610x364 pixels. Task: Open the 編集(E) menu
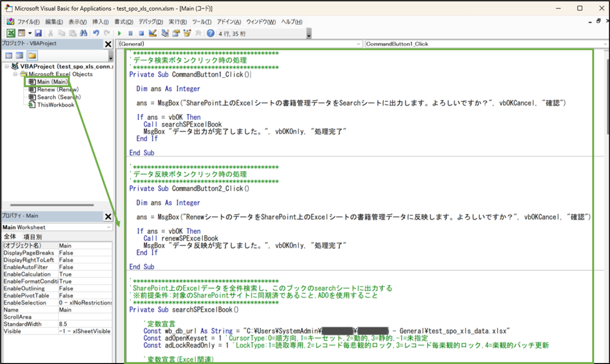54,22
